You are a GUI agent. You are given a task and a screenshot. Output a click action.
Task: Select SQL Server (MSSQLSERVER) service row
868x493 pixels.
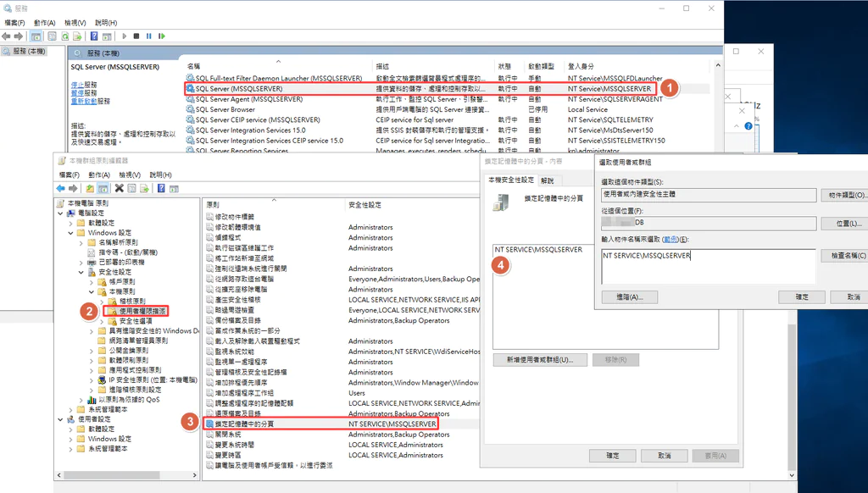point(420,89)
